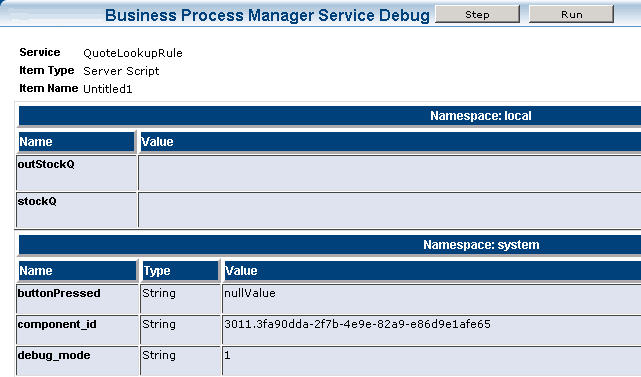Image resolution: width=641 pixels, height=377 pixels.
Task: Click the empty stockQ value cell
Action: 390,210
